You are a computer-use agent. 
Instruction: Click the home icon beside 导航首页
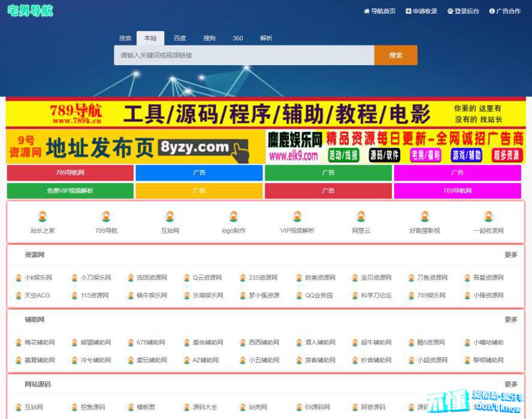[x=367, y=11]
